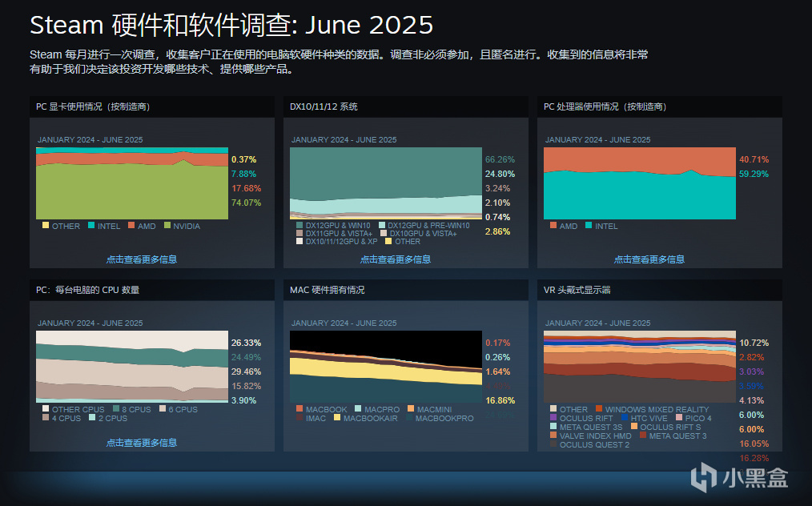This screenshot has height=506, width=812.
Task: Click the 40.71% AMD processor value
Action: coord(754,159)
